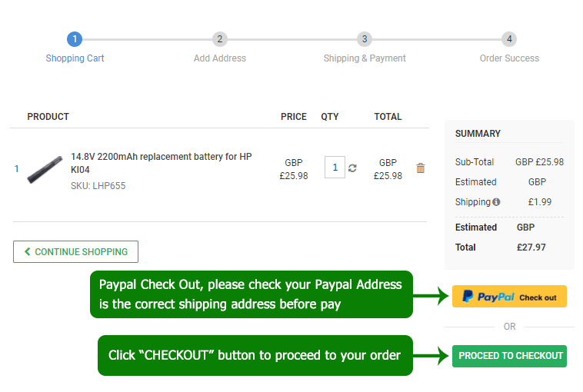Click the shipping info icon

point(496,202)
